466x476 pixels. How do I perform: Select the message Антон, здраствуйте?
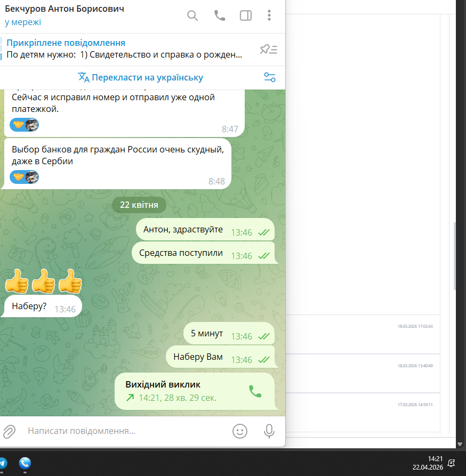coord(205,230)
